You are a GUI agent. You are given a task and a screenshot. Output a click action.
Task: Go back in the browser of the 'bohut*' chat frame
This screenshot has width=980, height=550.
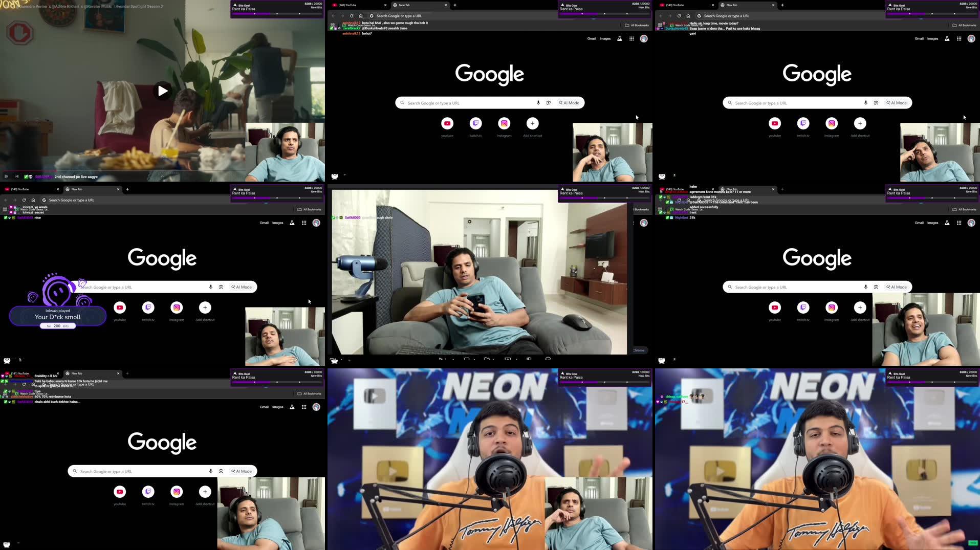(333, 16)
